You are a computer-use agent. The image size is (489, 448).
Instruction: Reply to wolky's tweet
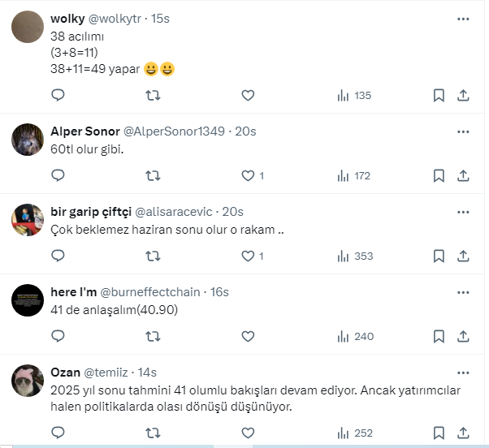click(58, 96)
